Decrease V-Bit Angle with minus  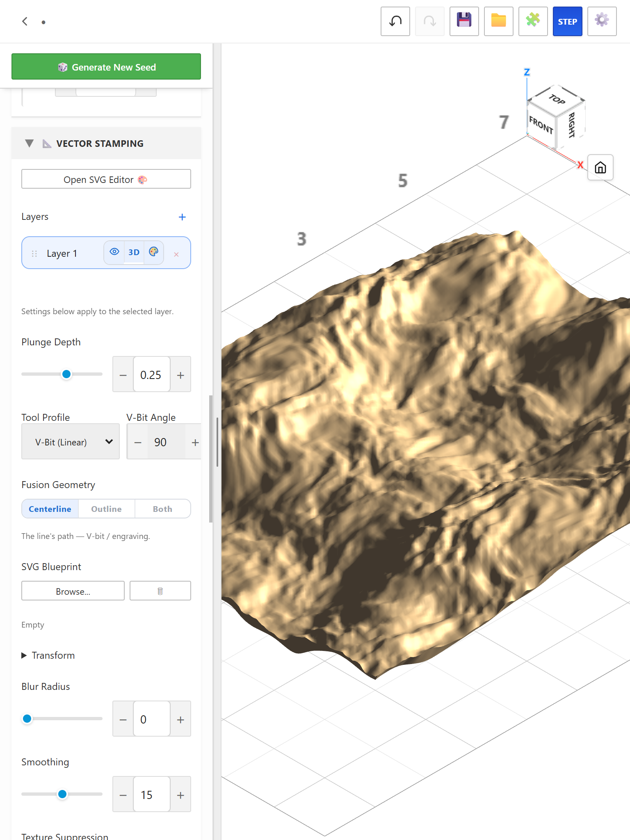(138, 442)
